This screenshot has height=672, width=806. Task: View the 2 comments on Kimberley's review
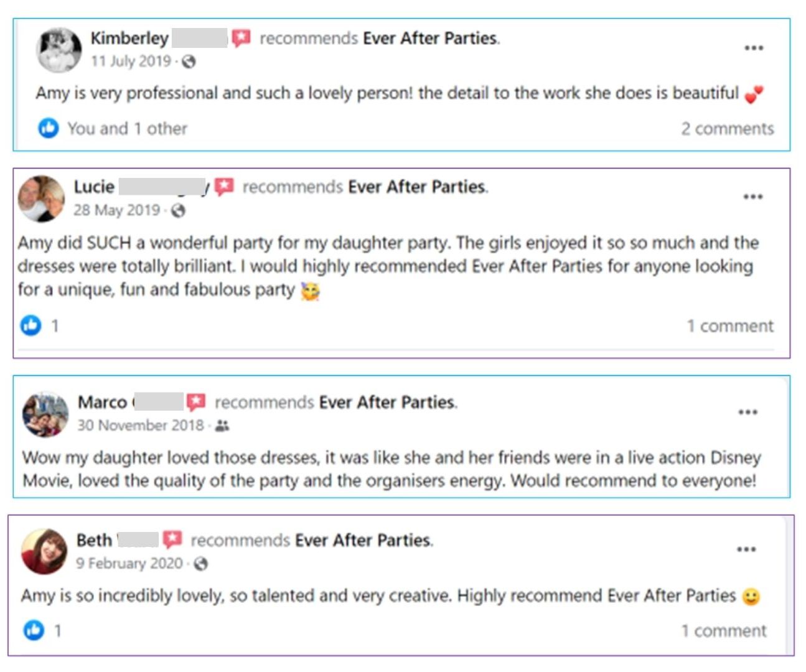727,129
